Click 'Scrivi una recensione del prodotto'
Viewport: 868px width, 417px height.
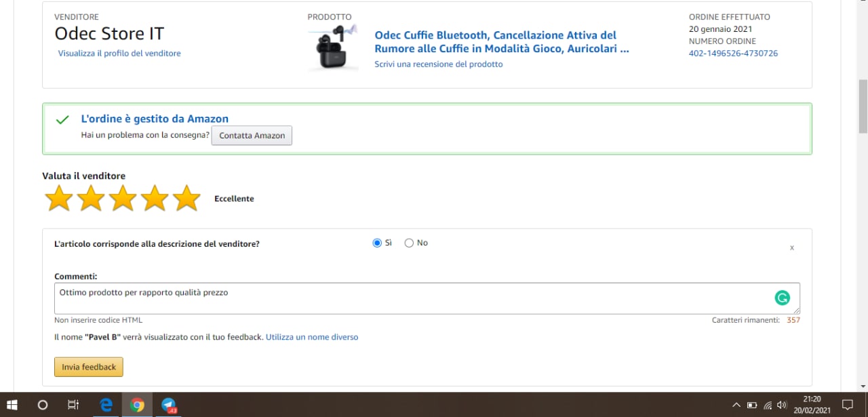[439, 64]
